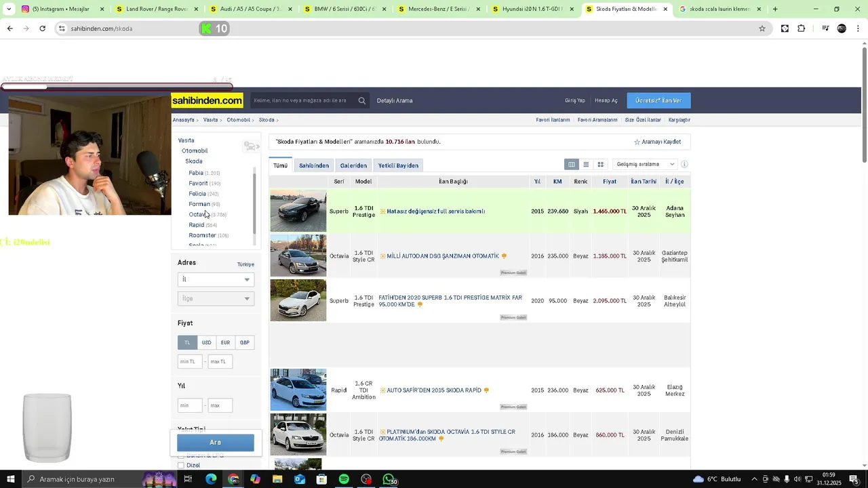Open Gelişmiş sıralama sort dropdown

pyautogui.click(x=644, y=164)
